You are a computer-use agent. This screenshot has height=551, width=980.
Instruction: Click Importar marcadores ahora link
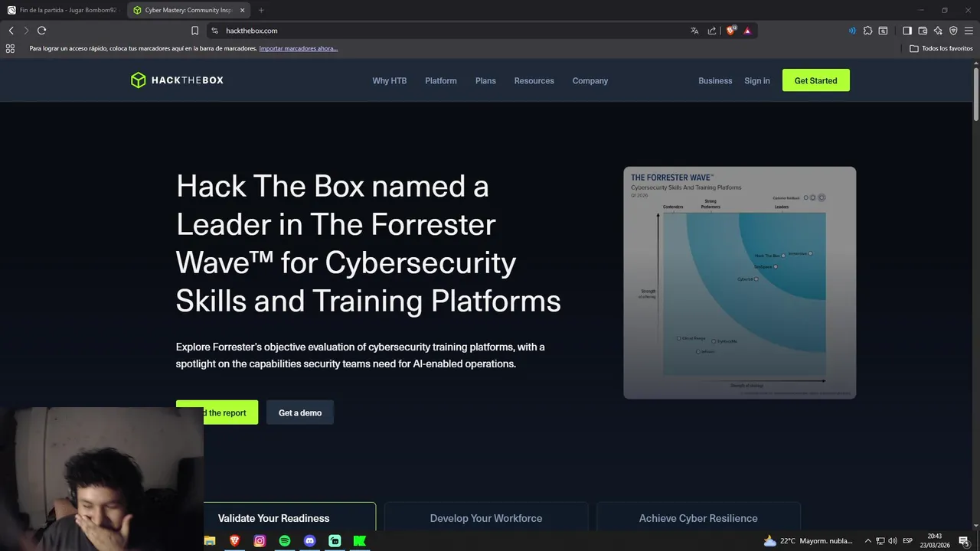[x=299, y=48]
